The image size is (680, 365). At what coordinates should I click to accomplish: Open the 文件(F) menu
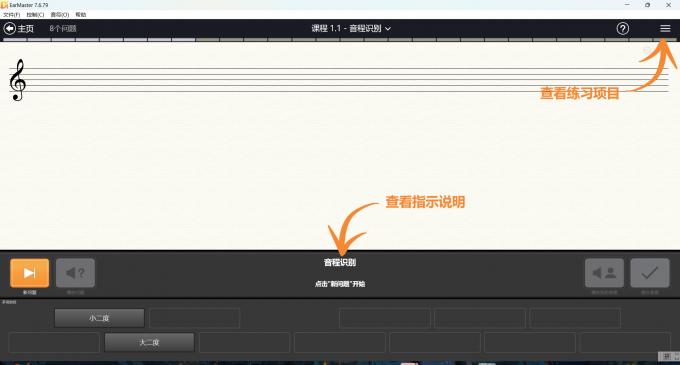12,15
